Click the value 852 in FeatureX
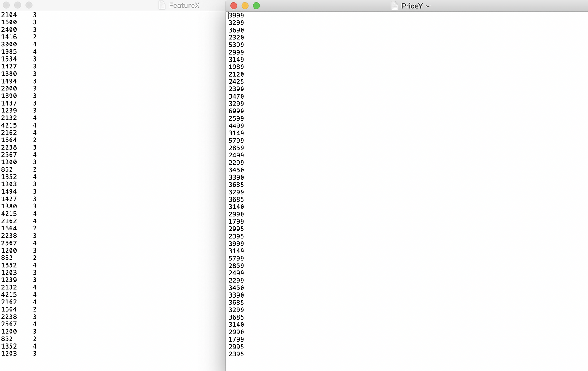The height and width of the screenshot is (371, 588). (x=6, y=169)
